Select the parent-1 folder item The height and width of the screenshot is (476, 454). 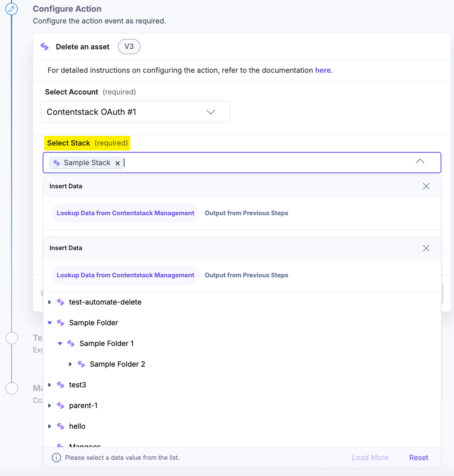point(83,406)
